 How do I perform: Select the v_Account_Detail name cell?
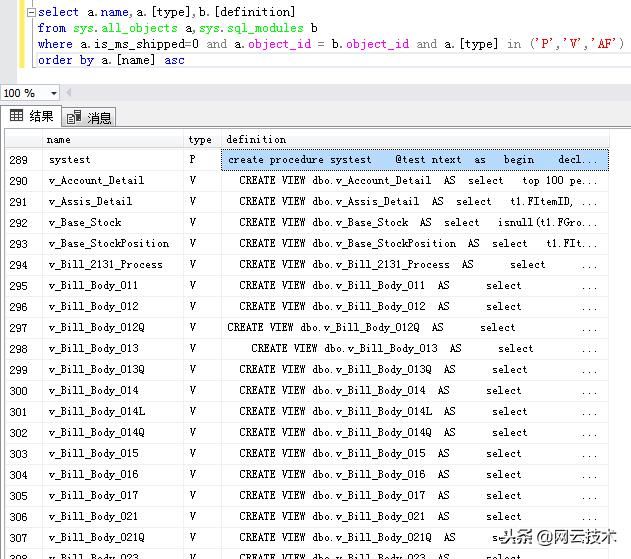(96, 181)
